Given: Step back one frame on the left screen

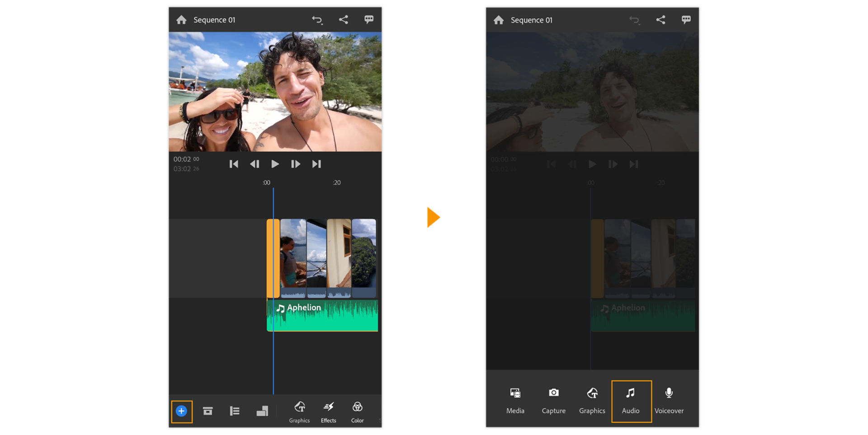Looking at the screenshot, I should (x=255, y=164).
